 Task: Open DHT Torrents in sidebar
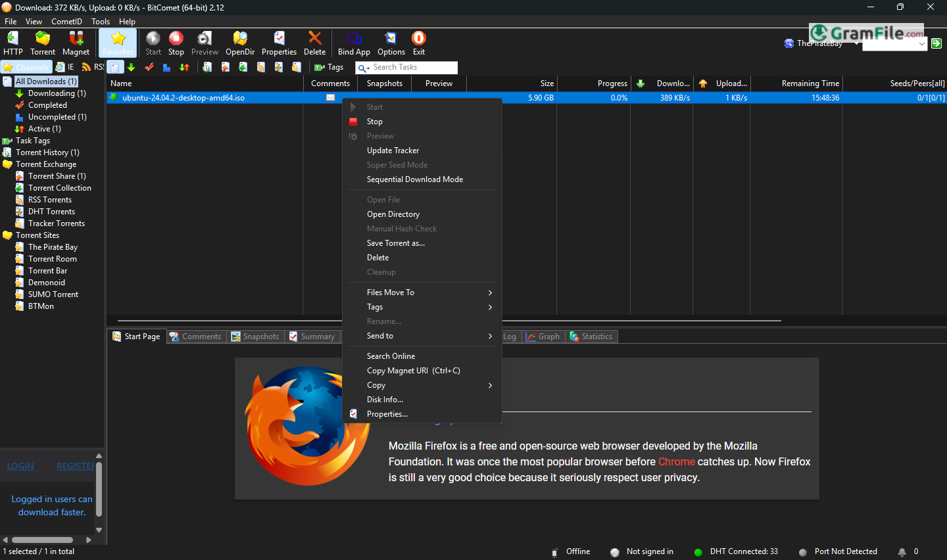[x=51, y=212]
